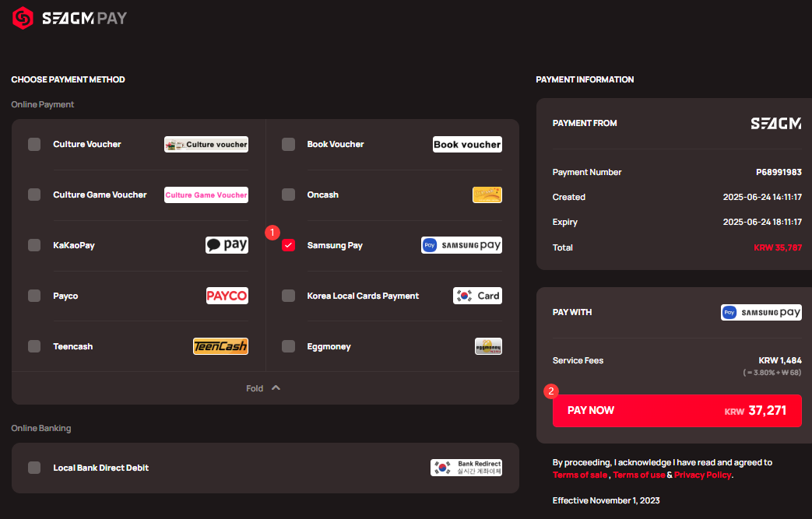Click the Book voucher logo badge
The width and height of the screenshot is (812, 519).
point(467,145)
